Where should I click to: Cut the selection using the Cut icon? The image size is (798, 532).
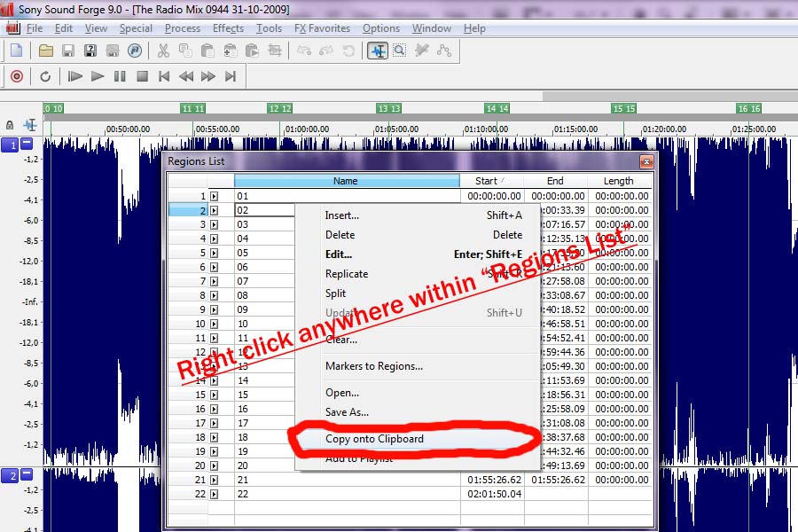164,51
